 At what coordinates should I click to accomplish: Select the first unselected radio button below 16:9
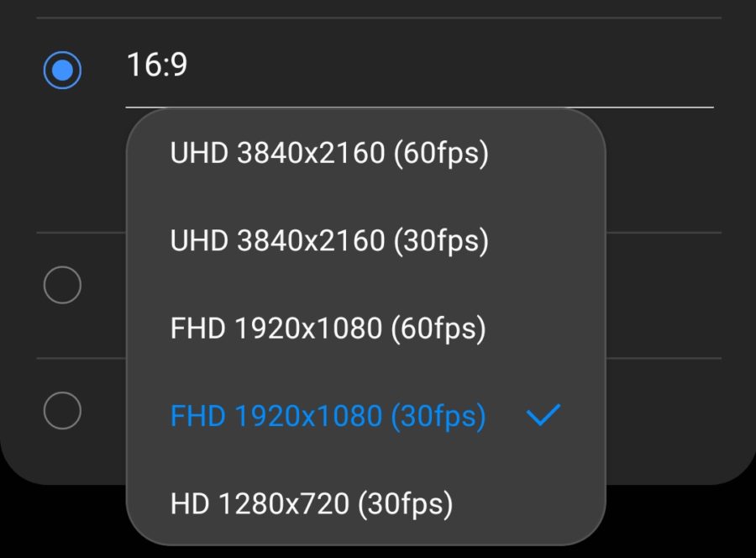(x=62, y=286)
